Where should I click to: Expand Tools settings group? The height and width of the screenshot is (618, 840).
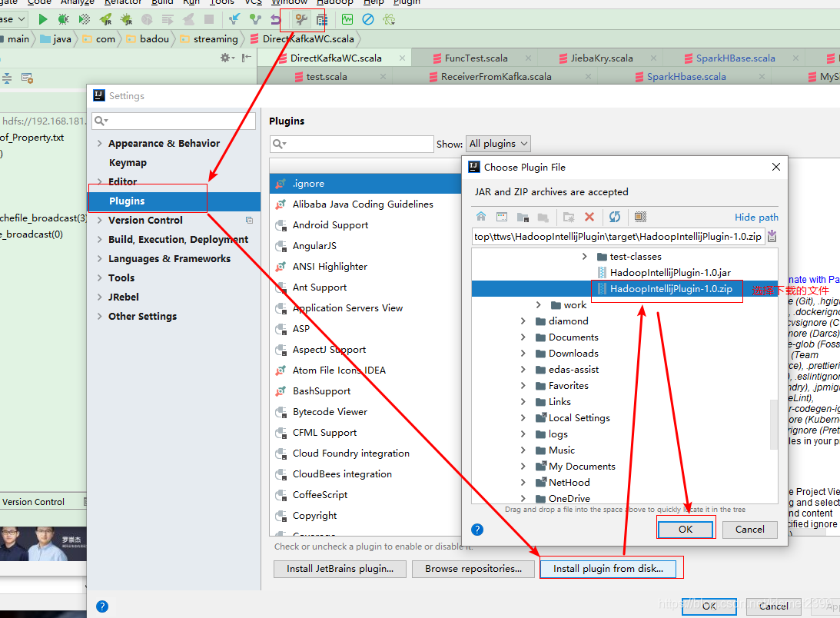[x=100, y=277]
